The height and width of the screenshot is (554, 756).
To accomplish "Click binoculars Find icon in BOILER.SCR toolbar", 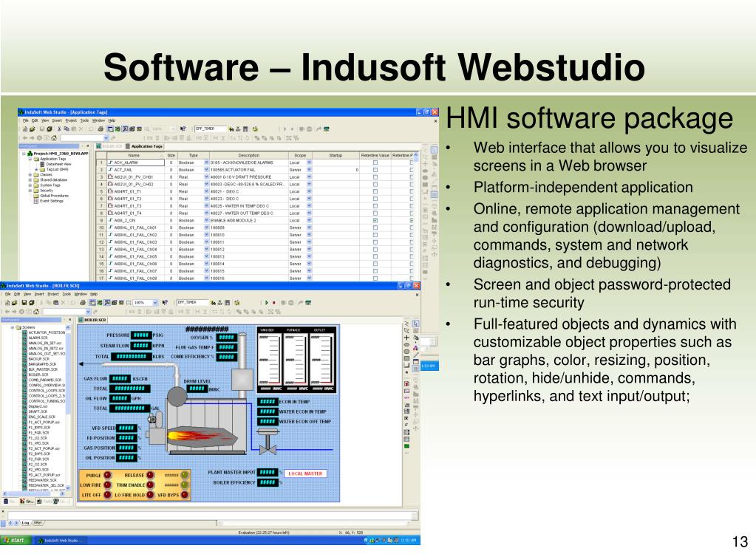I will pyautogui.click(x=213, y=303).
